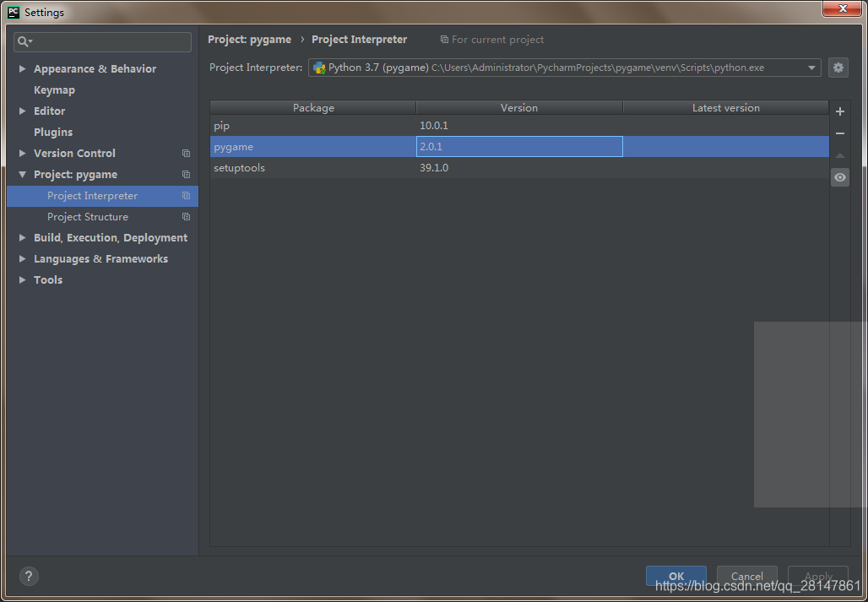Viewport: 868px width, 602px height.
Task: Click the Python icon in interpreter combo
Action: (x=319, y=68)
